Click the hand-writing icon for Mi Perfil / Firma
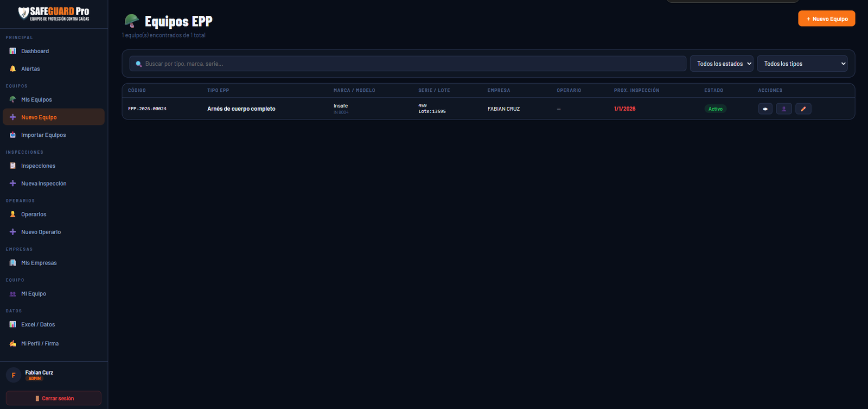868x409 pixels. pos(12,343)
